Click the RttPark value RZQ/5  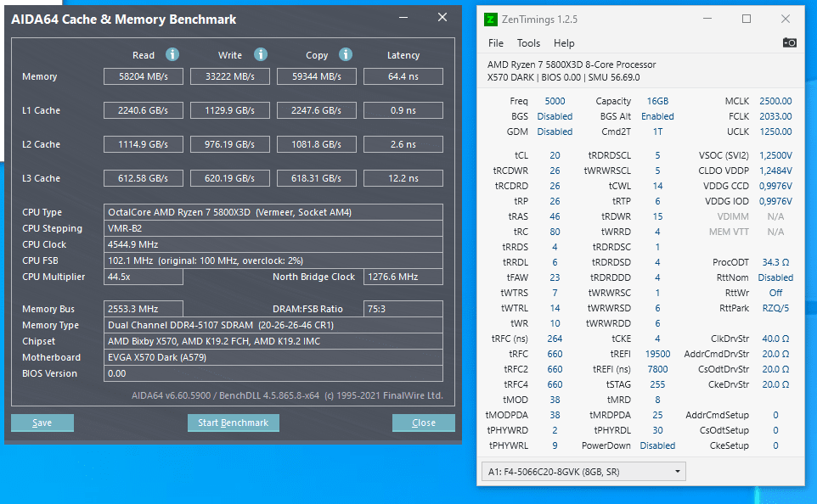[775, 308]
